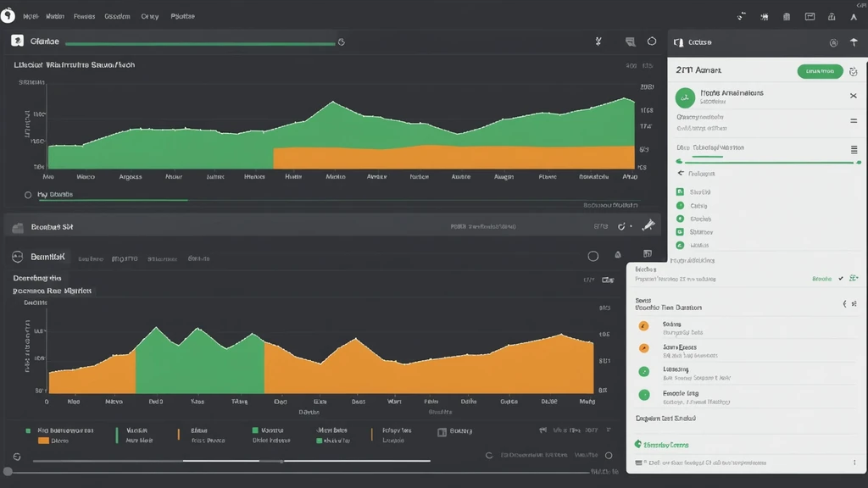Click the circle icon above the first chart
The width and height of the screenshot is (868, 488).
tap(652, 41)
